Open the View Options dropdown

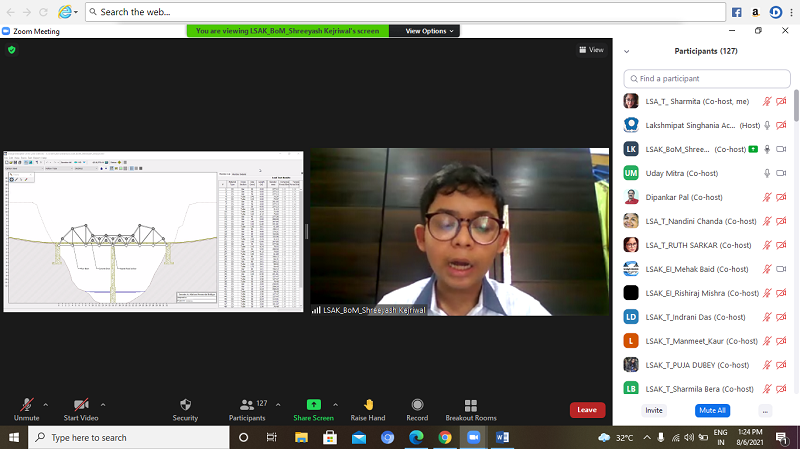pyautogui.click(x=429, y=31)
